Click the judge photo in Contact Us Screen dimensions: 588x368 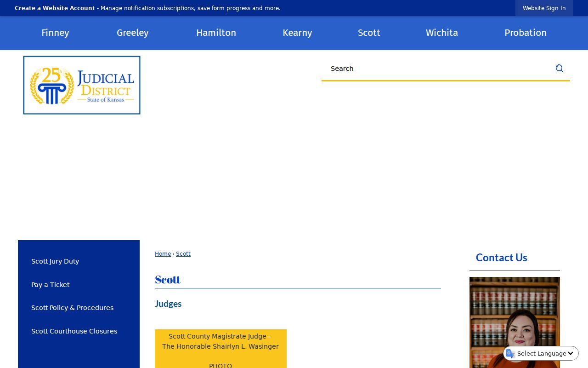tap(514, 322)
